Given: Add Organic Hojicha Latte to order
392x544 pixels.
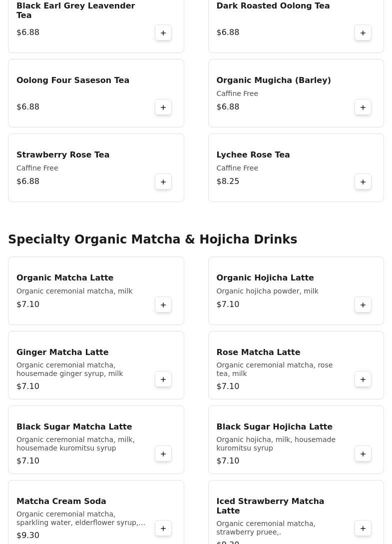Looking at the screenshot, I should click(363, 305).
